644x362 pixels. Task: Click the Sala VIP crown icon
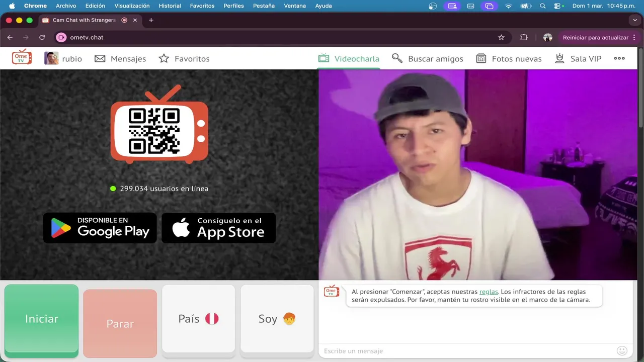(x=559, y=58)
